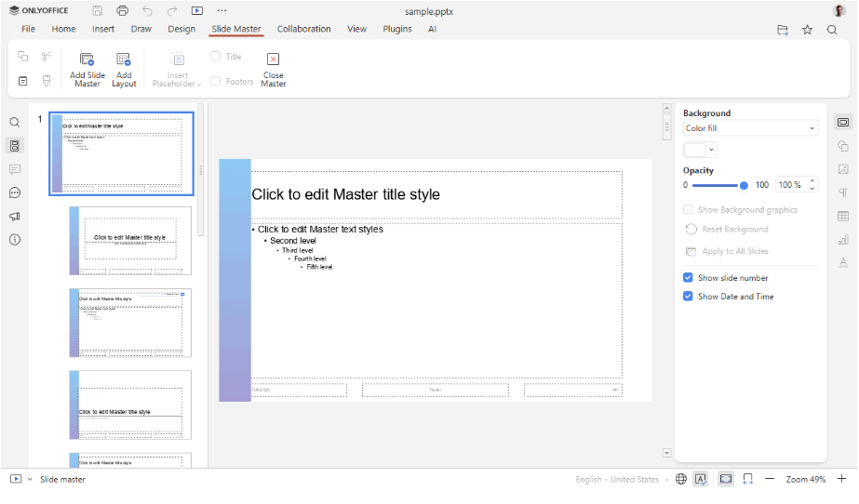Open the Chat panel in left sidebar
Screen dimensions: 859x504
point(15,192)
